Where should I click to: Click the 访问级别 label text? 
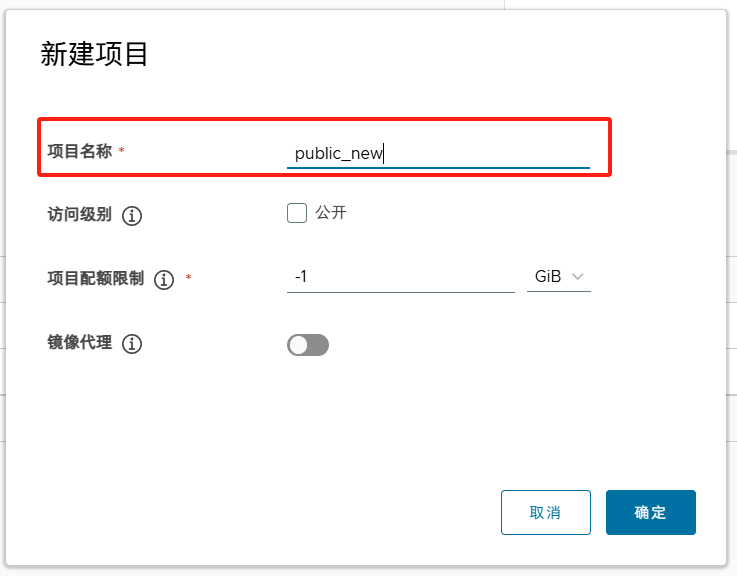coord(79,215)
